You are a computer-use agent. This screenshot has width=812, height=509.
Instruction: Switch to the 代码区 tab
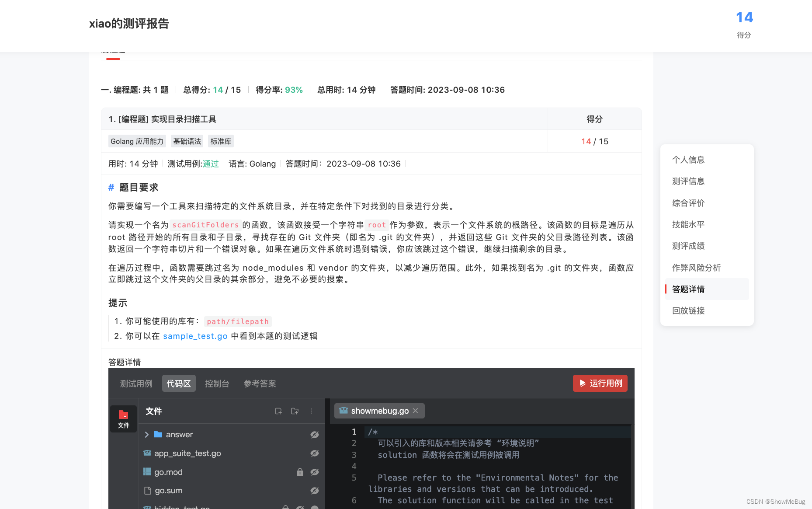pyautogui.click(x=179, y=383)
